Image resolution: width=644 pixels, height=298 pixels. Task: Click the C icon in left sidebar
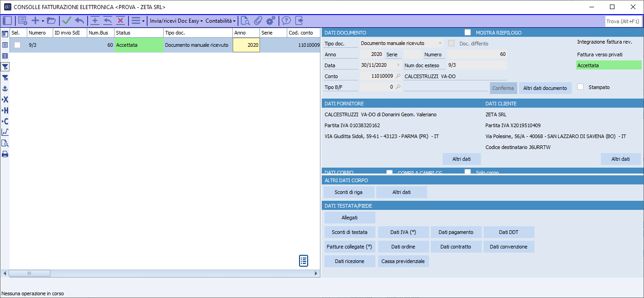[5, 121]
